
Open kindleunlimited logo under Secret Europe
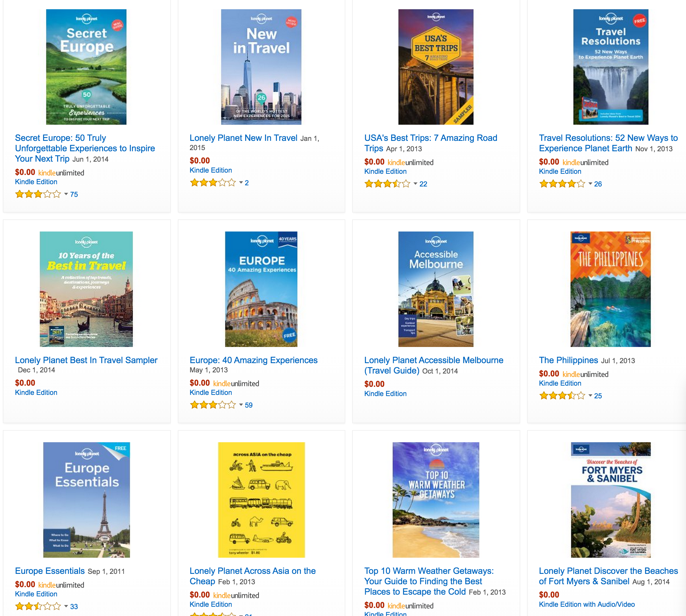(x=61, y=173)
